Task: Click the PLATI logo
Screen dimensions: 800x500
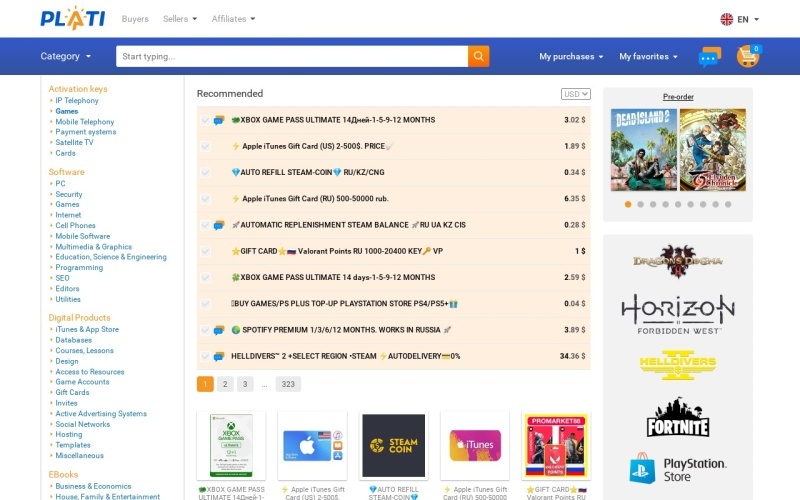Action: click(72, 18)
